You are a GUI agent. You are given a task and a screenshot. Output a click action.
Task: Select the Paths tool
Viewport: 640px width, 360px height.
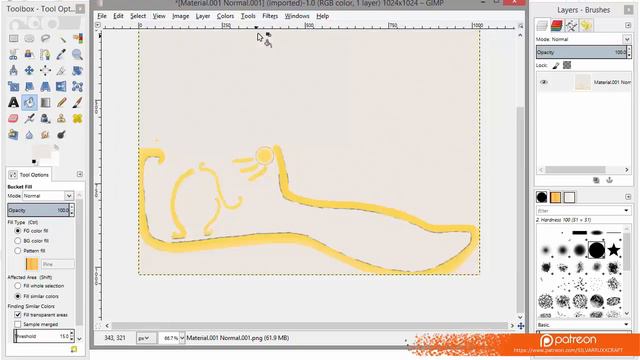point(45,55)
